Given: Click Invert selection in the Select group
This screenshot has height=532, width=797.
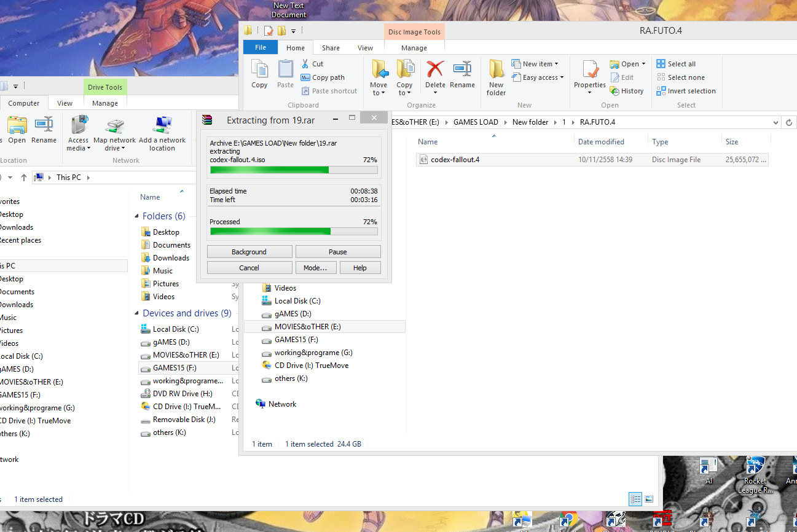Looking at the screenshot, I should point(686,91).
